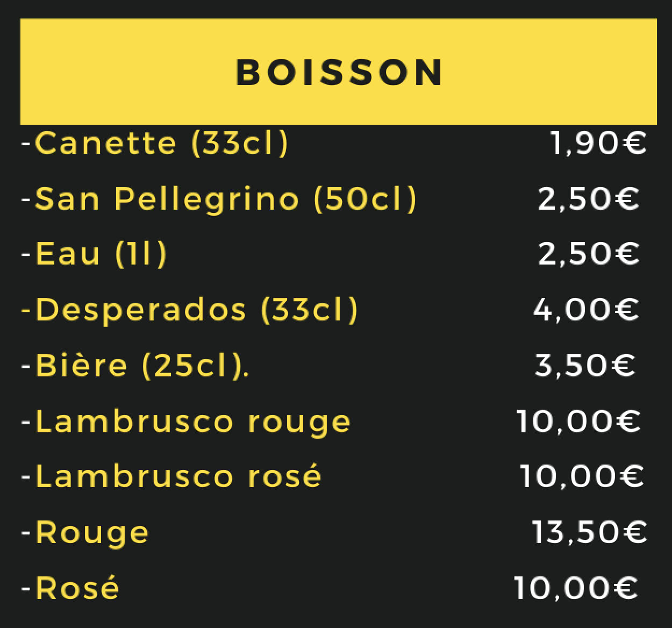Click the BOISSON yellow header banner
Screen dimensions: 672x628
pos(338,72)
